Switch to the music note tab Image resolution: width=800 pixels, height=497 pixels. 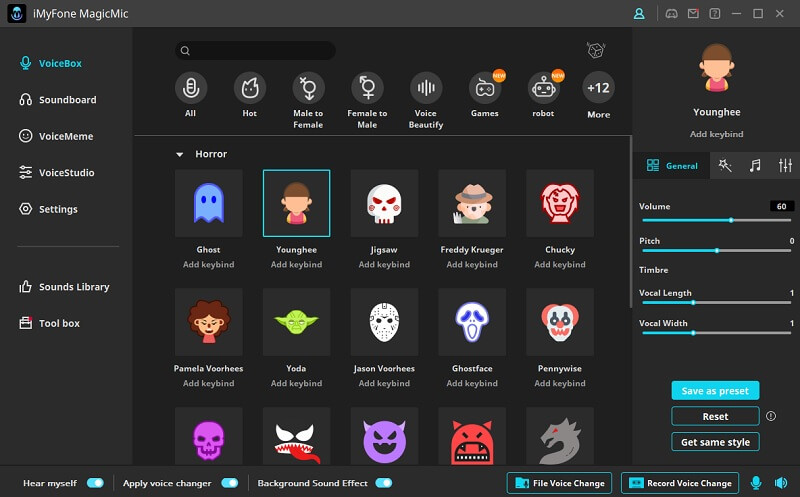click(x=755, y=165)
